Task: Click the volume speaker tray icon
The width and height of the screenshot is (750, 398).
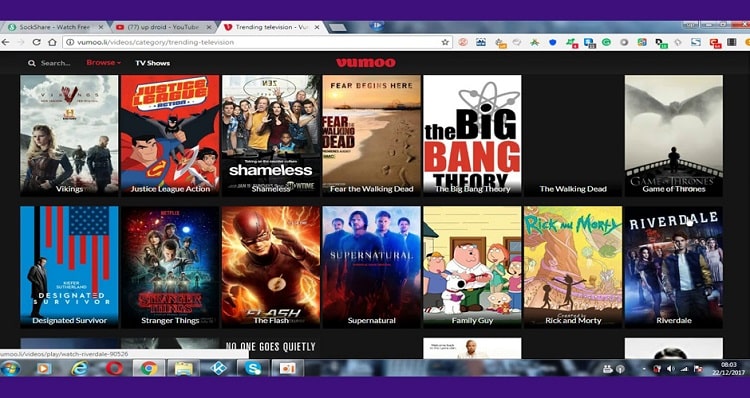Action: coord(670,369)
